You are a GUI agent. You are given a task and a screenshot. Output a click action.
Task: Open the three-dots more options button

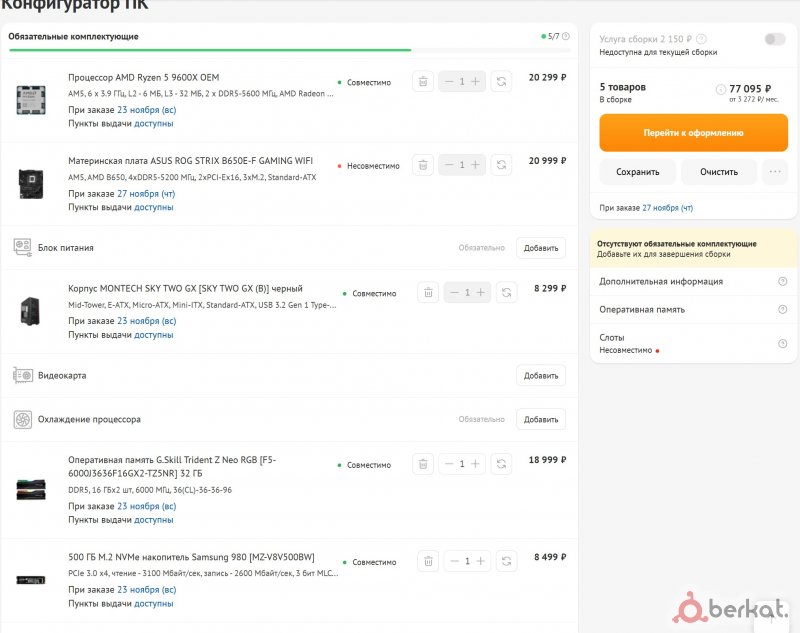(x=774, y=172)
